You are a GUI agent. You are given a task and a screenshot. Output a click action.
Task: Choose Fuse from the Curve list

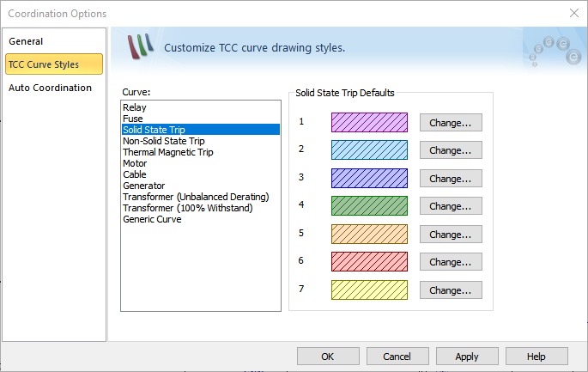point(133,119)
